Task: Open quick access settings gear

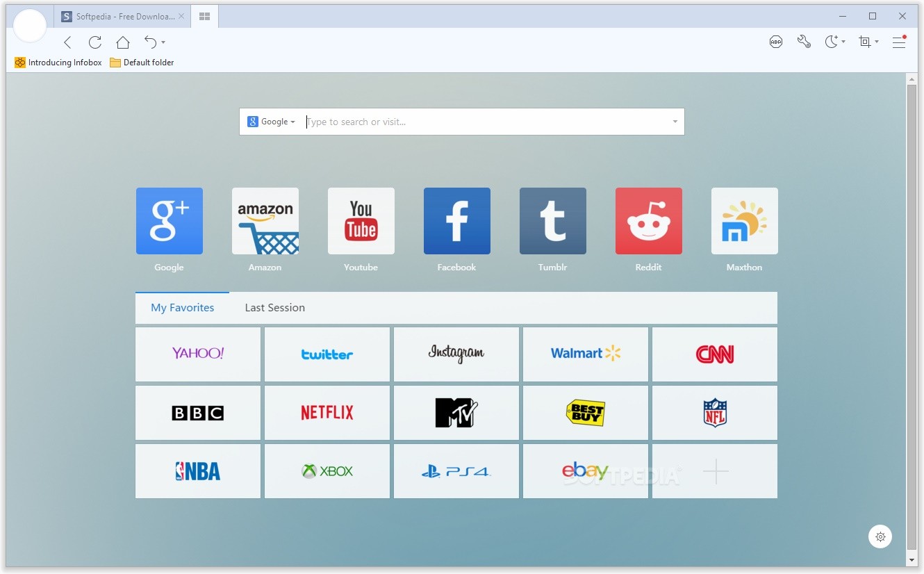Action: click(880, 536)
